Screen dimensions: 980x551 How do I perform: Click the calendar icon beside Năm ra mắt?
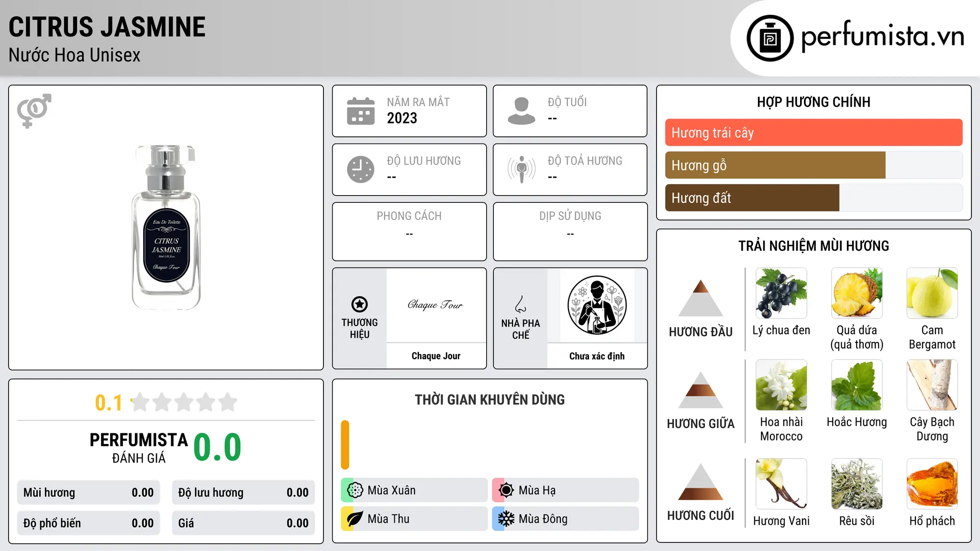tap(361, 111)
